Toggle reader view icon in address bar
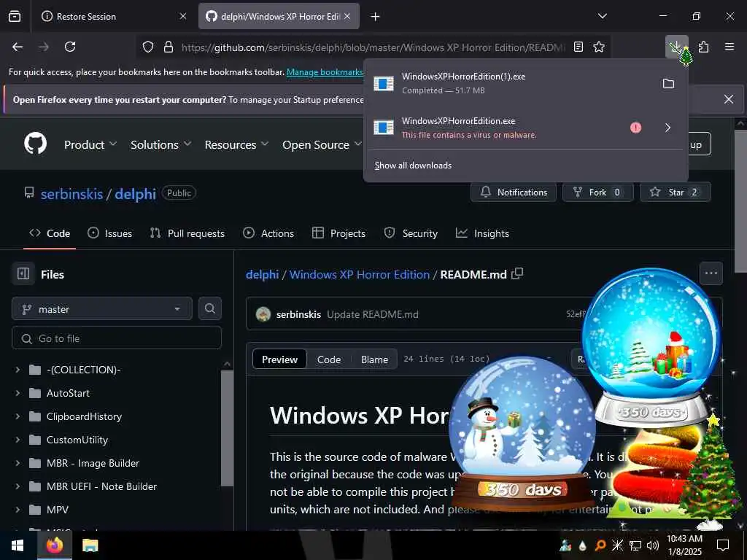The width and height of the screenshot is (747, 560). (578, 47)
